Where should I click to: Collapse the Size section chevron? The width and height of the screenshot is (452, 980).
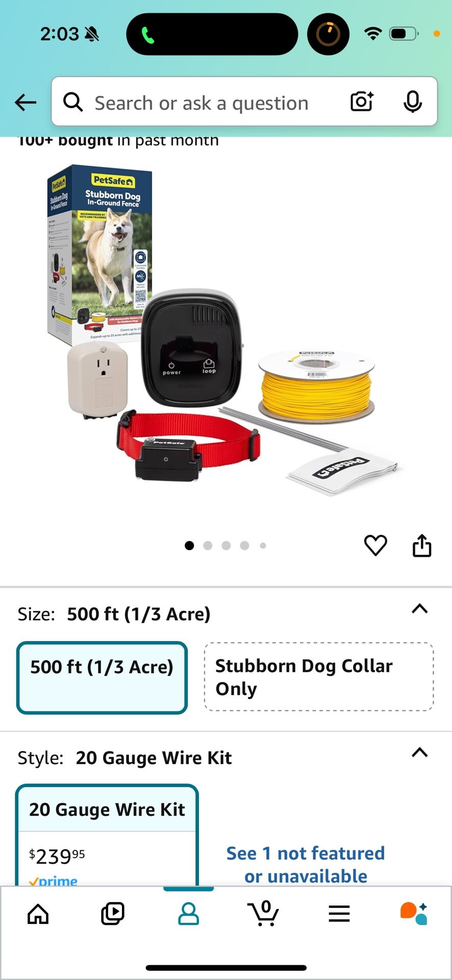click(419, 608)
